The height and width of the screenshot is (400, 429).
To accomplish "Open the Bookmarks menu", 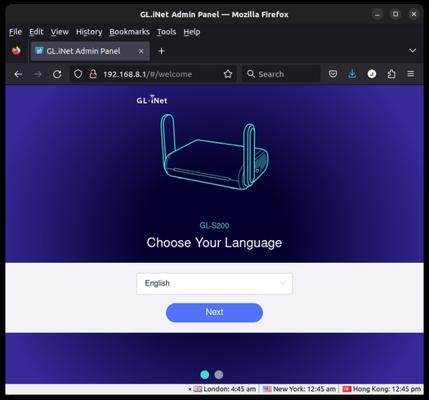I will 129,32.
